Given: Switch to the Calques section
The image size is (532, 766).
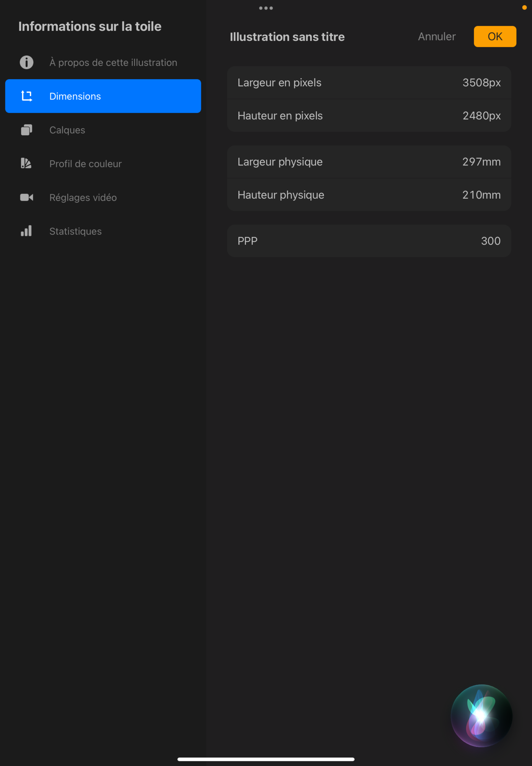Looking at the screenshot, I should [x=67, y=130].
